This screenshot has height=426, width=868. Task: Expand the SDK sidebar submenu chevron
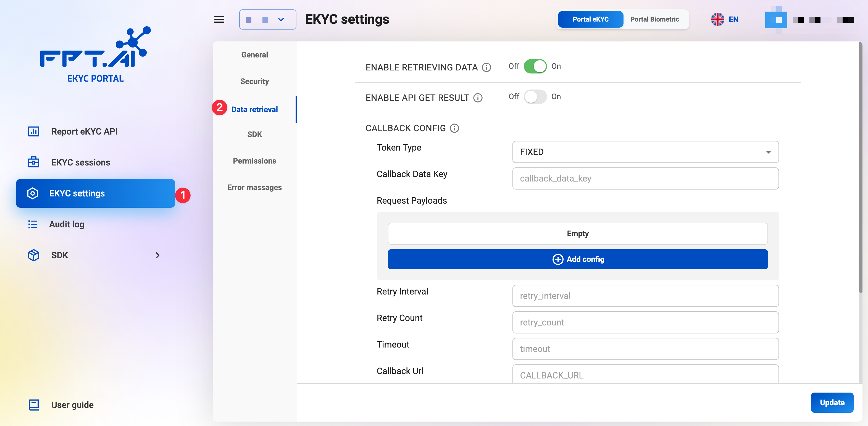(x=157, y=255)
